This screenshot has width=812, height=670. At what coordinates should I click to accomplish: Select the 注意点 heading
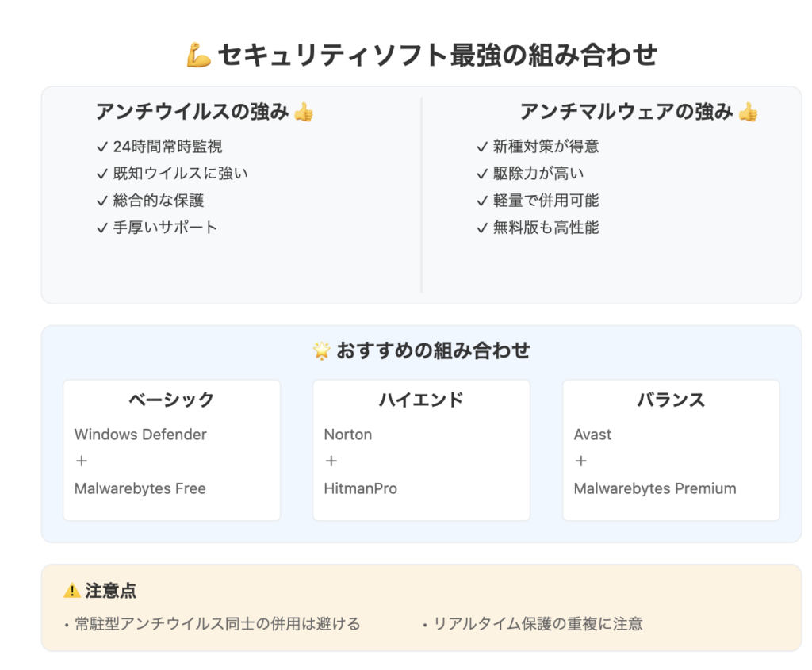pyautogui.click(x=110, y=590)
